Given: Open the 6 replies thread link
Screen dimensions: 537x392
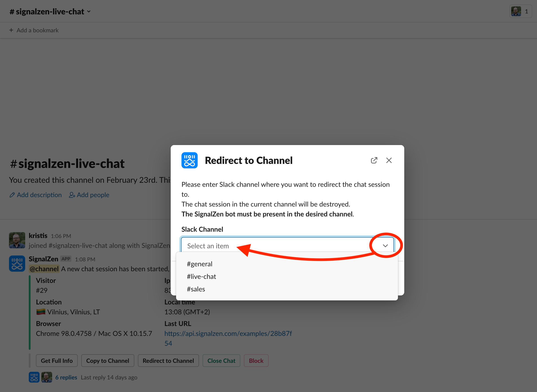Looking at the screenshot, I should tap(66, 377).
